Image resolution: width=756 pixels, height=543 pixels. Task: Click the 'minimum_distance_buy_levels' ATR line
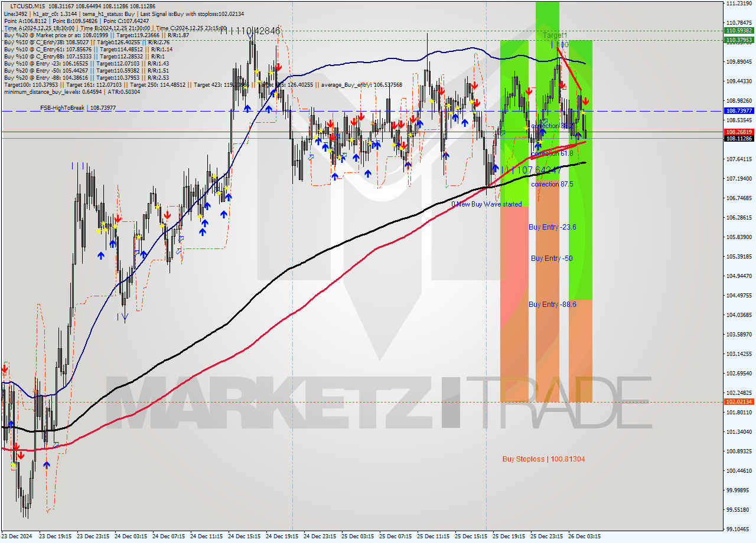(72, 91)
